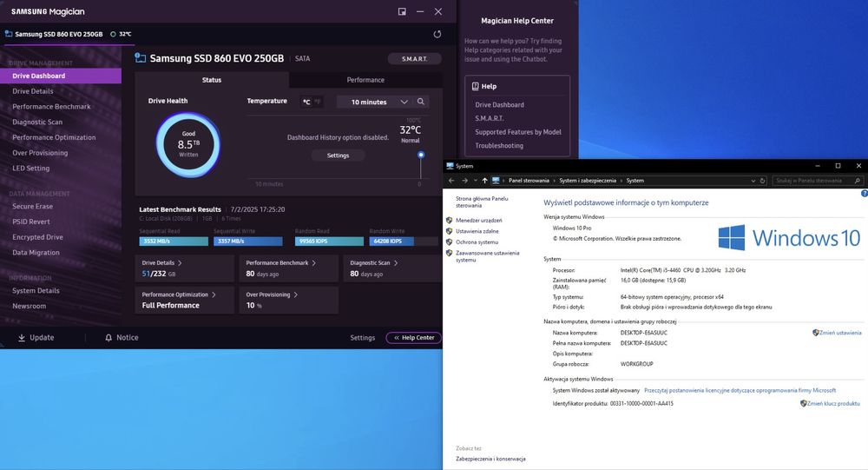Screen dimensions: 868x470
Task: Switch to the Performance tab
Action: [365, 80]
